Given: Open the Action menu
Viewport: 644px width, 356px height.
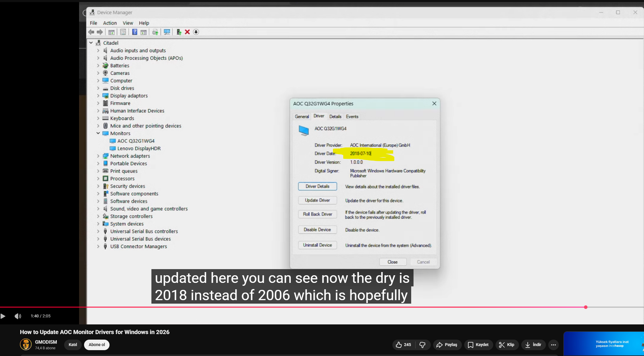Looking at the screenshot, I should coord(110,23).
